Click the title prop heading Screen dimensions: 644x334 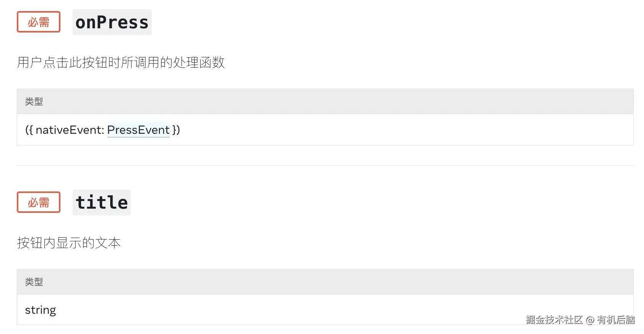(x=102, y=203)
